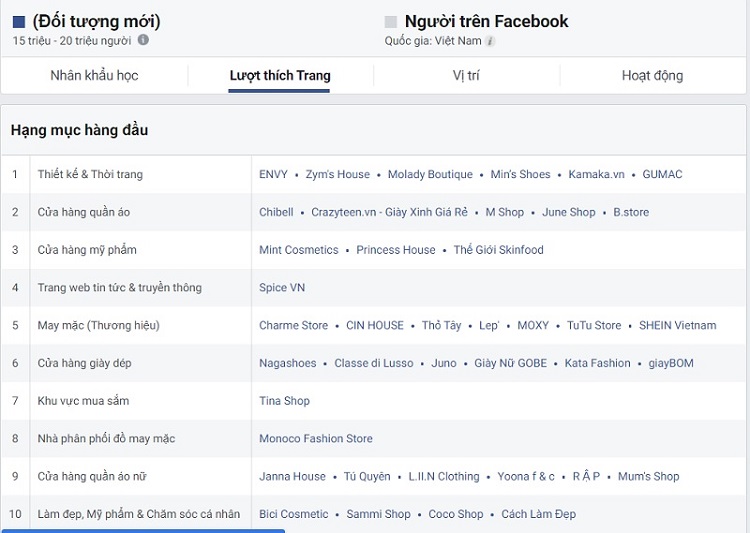The height and width of the screenshot is (533, 750).
Task: Click the Lep' page link
Action: (x=489, y=325)
